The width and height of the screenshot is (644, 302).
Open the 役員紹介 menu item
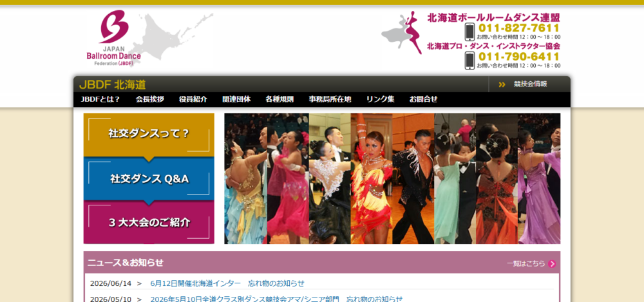point(193,99)
